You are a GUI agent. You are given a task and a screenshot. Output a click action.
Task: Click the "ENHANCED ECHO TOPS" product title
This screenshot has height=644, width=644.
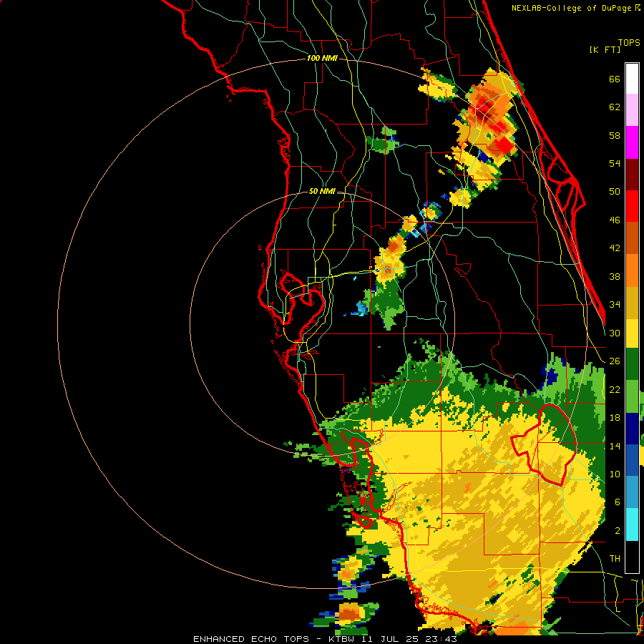[251, 639]
